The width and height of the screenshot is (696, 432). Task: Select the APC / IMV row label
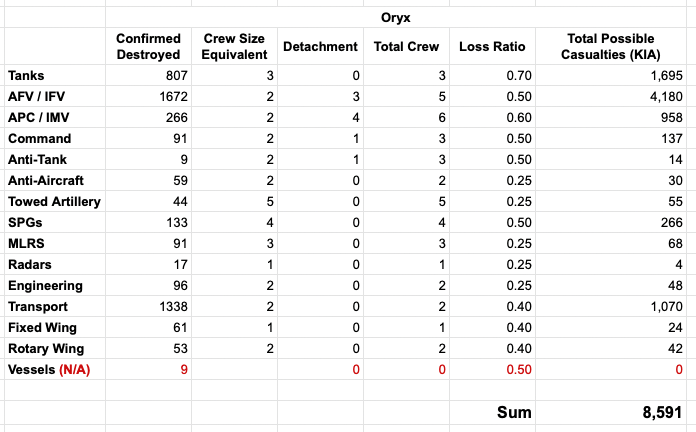pyautogui.click(x=40, y=117)
